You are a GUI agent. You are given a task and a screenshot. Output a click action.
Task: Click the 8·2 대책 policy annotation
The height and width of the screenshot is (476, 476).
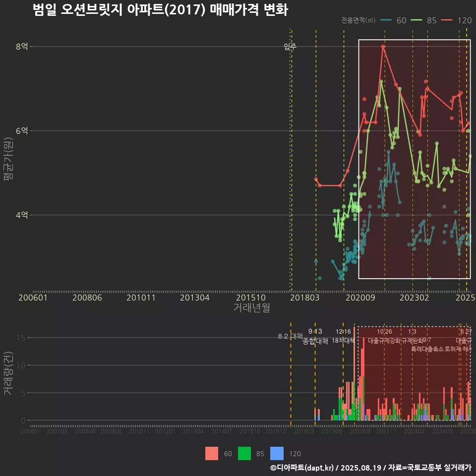pyautogui.click(x=291, y=336)
